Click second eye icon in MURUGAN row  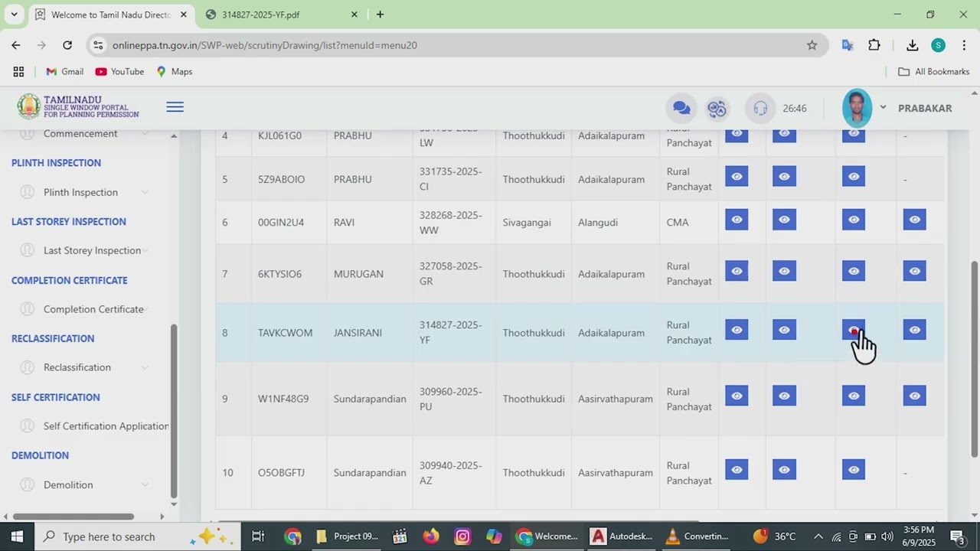pos(784,271)
